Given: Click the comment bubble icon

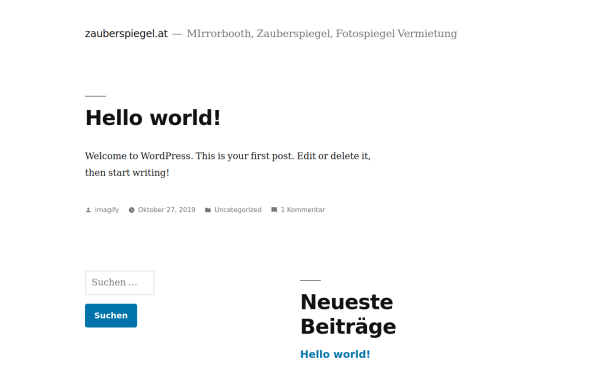Looking at the screenshot, I should (x=274, y=210).
